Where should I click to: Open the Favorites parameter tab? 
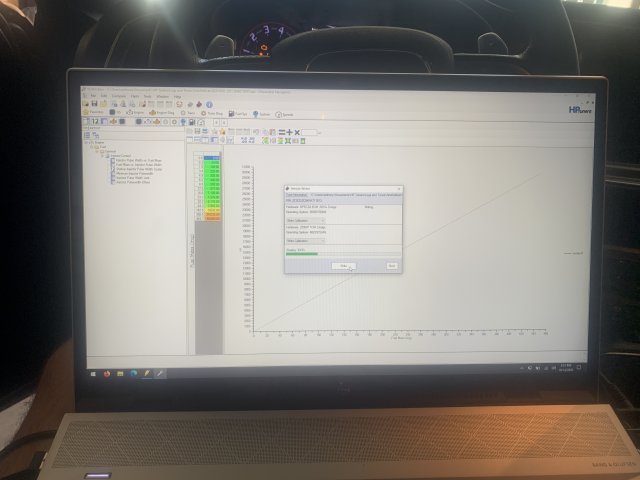(95, 113)
